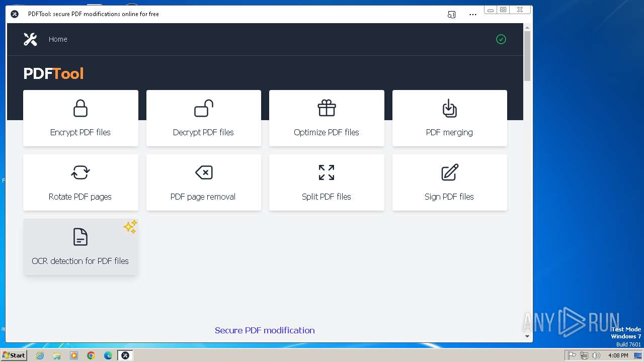Open File Explorer folder taskbar icon
The width and height of the screenshot is (644, 362).
point(57,355)
